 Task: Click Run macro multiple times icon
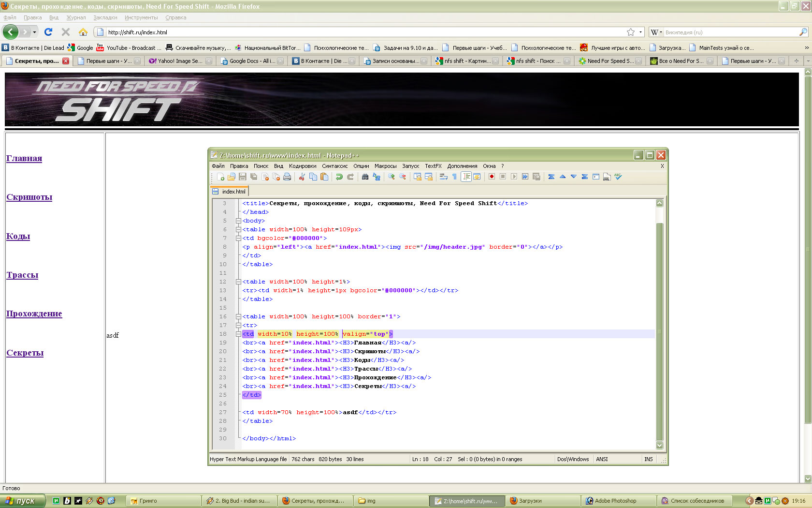[525, 177]
